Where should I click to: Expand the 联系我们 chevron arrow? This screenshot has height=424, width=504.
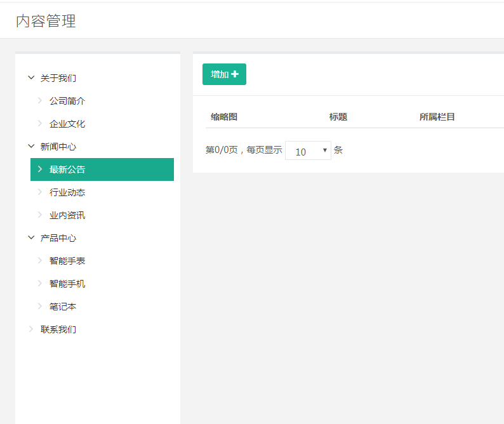(31, 329)
